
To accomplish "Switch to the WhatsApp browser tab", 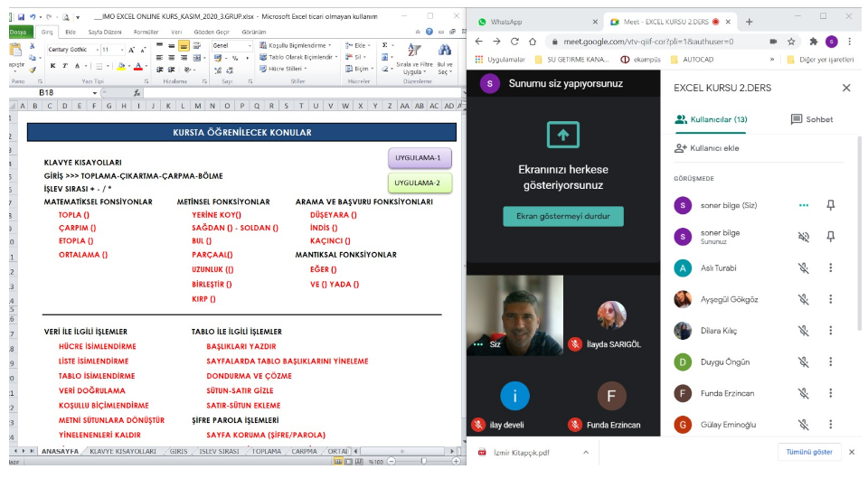I will [537, 22].
